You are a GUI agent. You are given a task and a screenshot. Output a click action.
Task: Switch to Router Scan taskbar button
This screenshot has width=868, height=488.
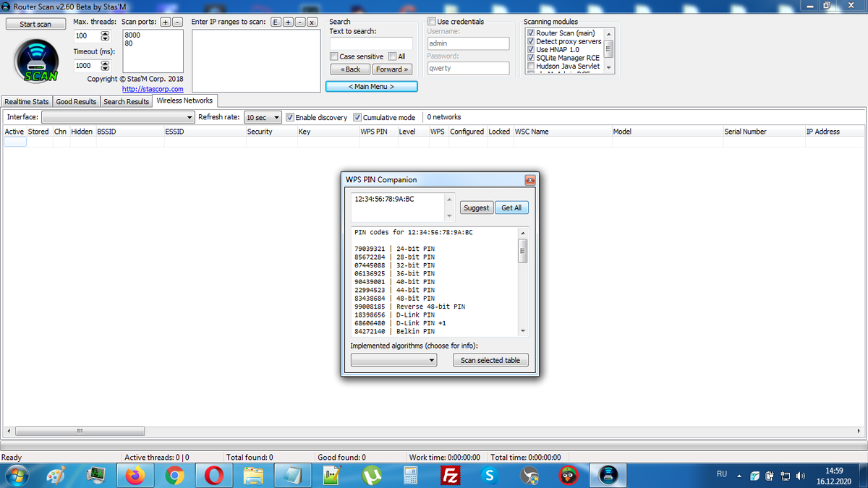tap(609, 475)
